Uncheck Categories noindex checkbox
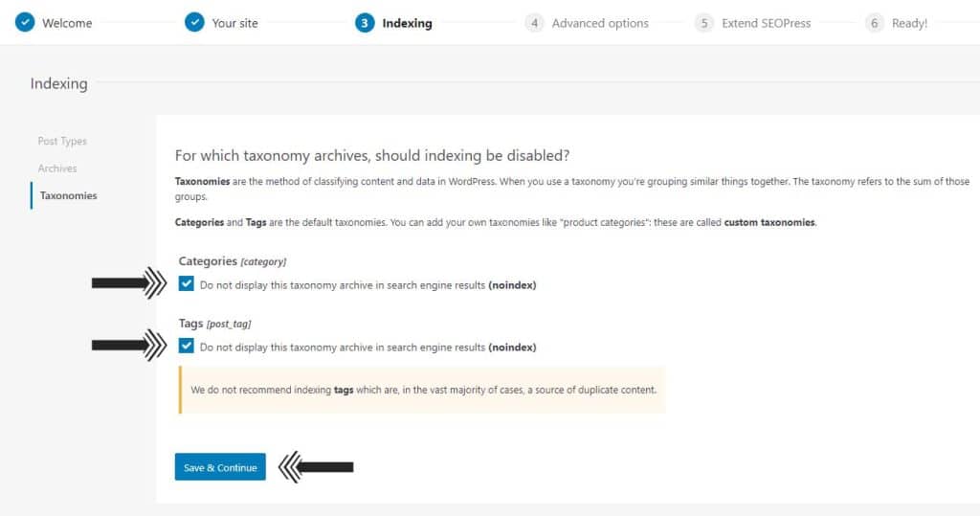Image resolution: width=980 pixels, height=516 pixels. point(187,284)
